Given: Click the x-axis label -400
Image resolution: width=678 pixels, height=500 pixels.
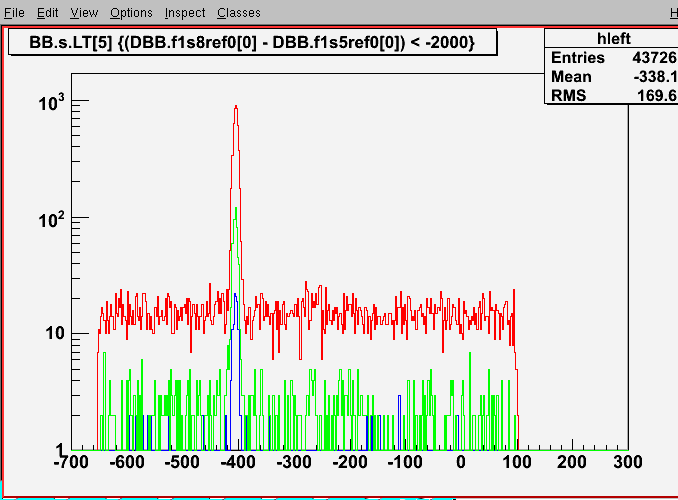Looking at the screenshot, I should click(238, 462).
